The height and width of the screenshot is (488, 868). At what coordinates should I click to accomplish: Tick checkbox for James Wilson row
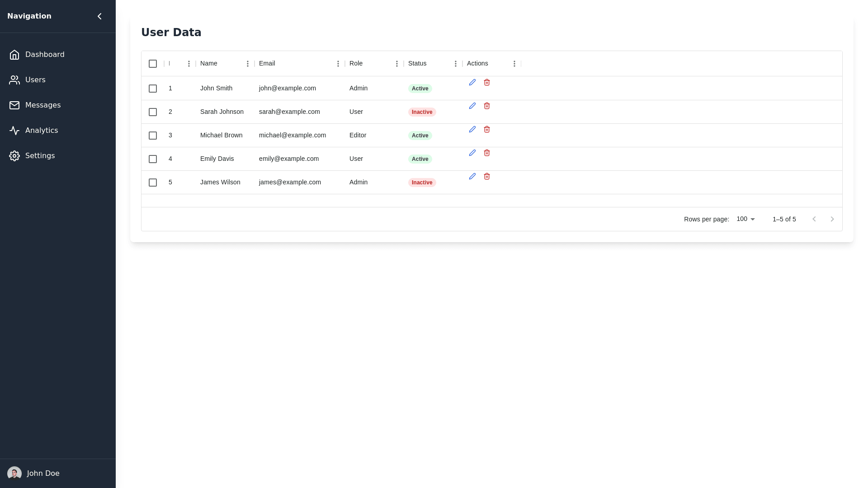tap(153, 183)
